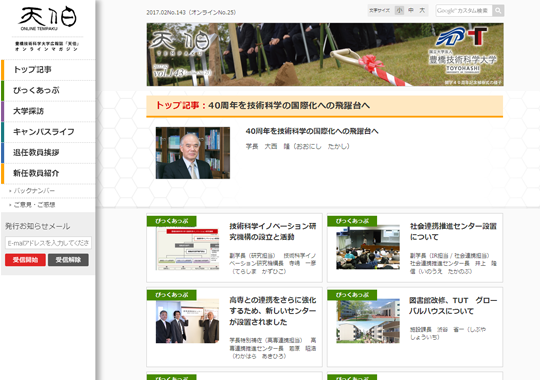Set font size to large (大)
Image resolution: width=540 pixels, height=380 pixels.
(422, 10)
